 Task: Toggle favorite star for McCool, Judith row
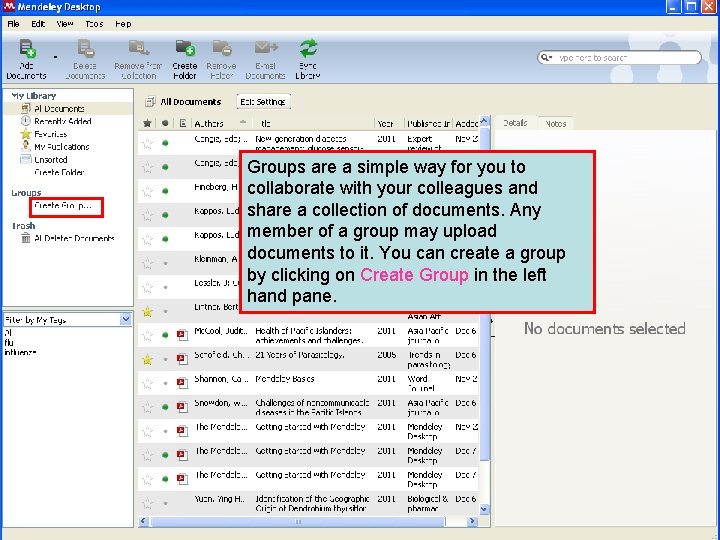tap(147, 335)
